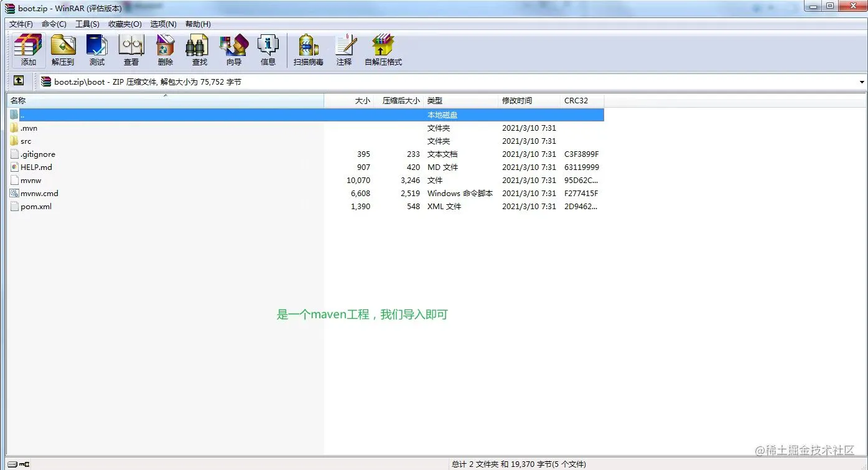Minimize the WinRAR window
This screenshot has height=470, width=868.
(x=813, y=6)
